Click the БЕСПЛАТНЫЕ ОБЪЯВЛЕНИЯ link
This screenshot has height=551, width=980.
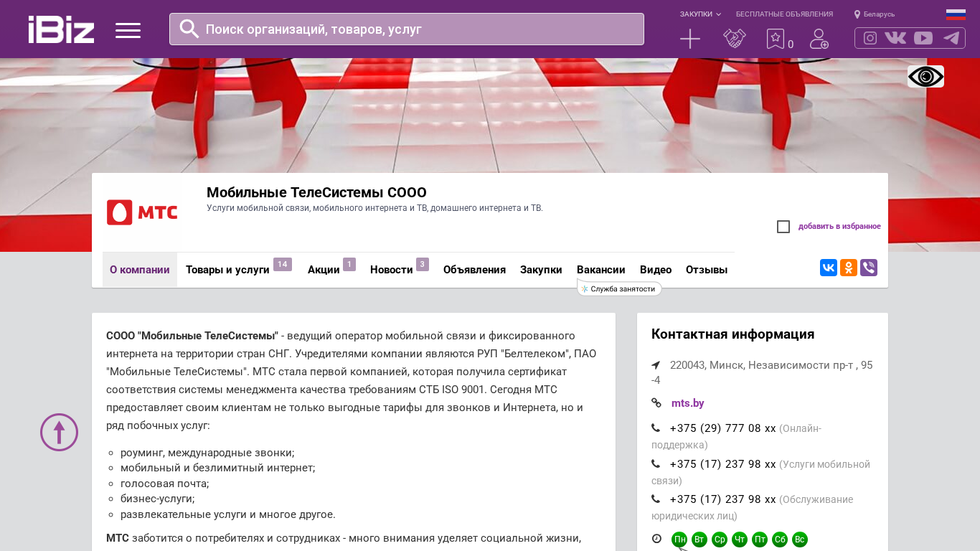pos(784,14)
